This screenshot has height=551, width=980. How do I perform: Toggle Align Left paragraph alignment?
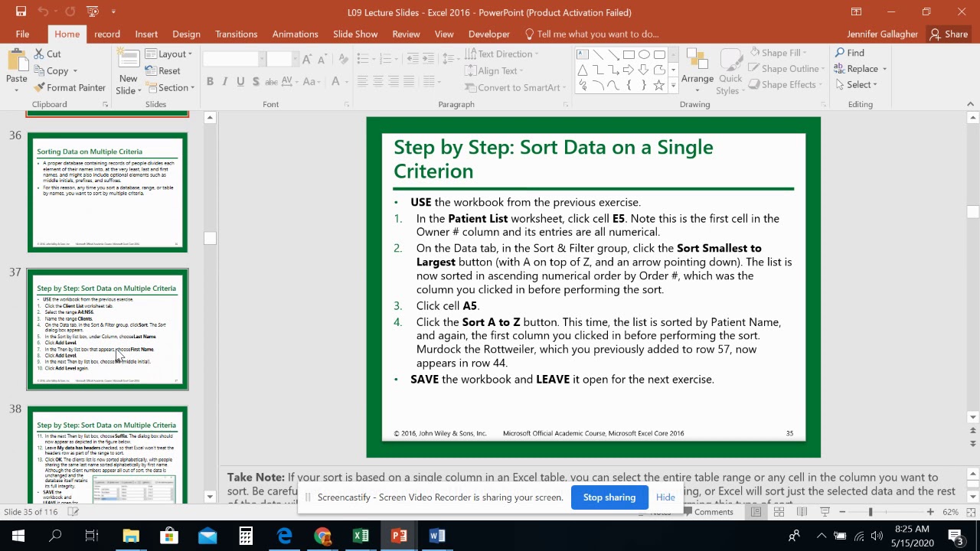pos(362,82)
